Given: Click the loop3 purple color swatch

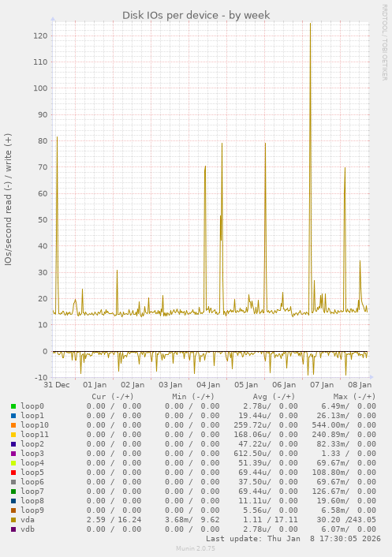Looking at the screenshot, I should (x=13, y=454).
